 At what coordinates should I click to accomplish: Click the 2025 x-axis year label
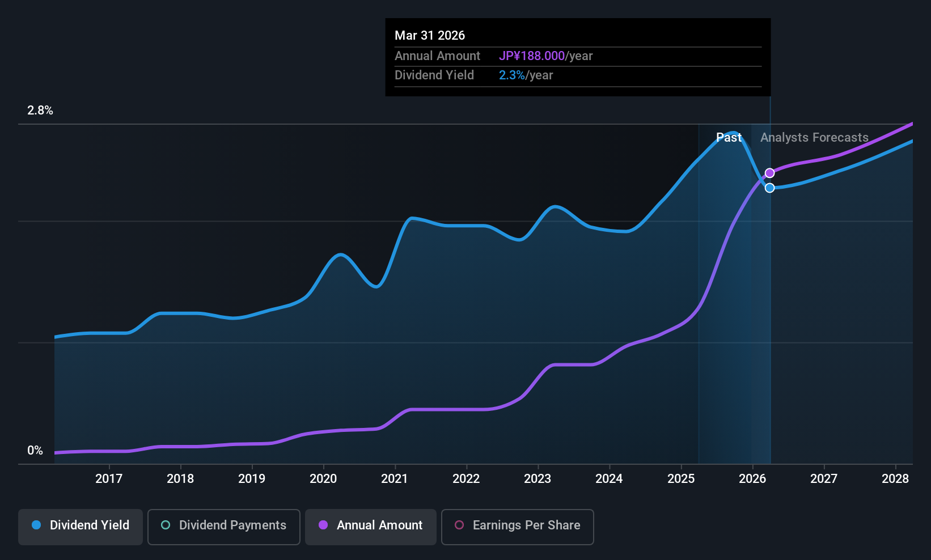[681, 479]
